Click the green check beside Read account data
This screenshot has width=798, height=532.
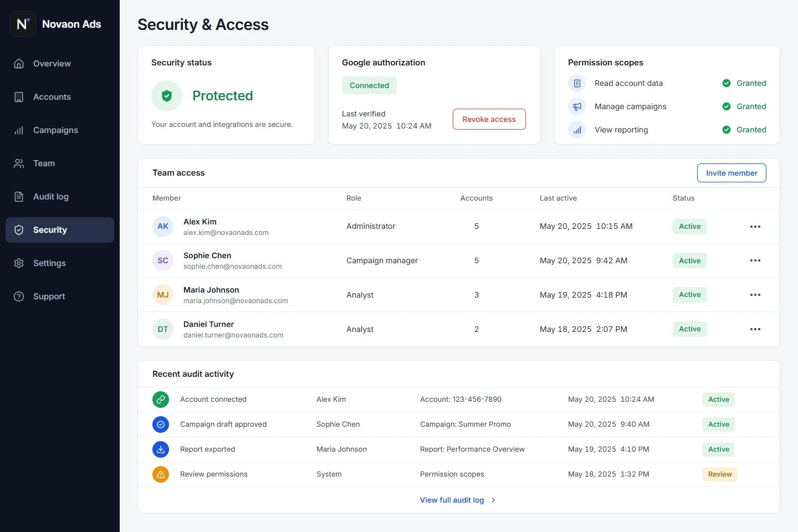tap(727, 83)
